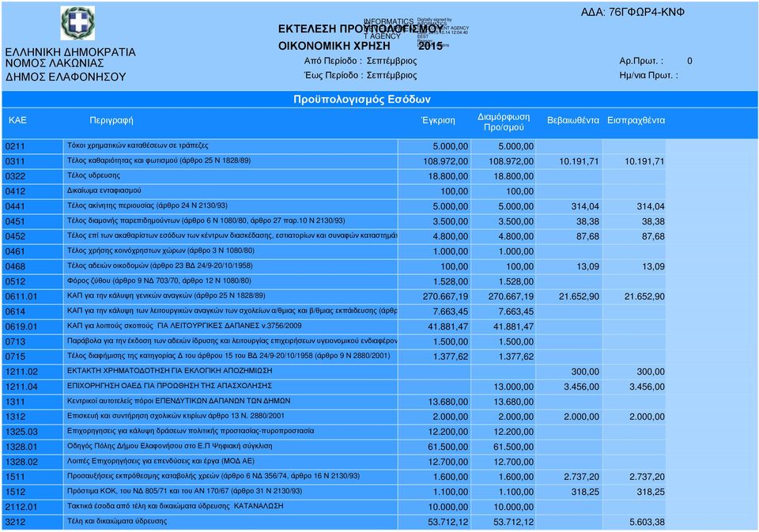This screenshot has width=759, height=532.
Task: Click the 'Αρ.Πρωτ. :' label
Action: click(x=641, y=61)
